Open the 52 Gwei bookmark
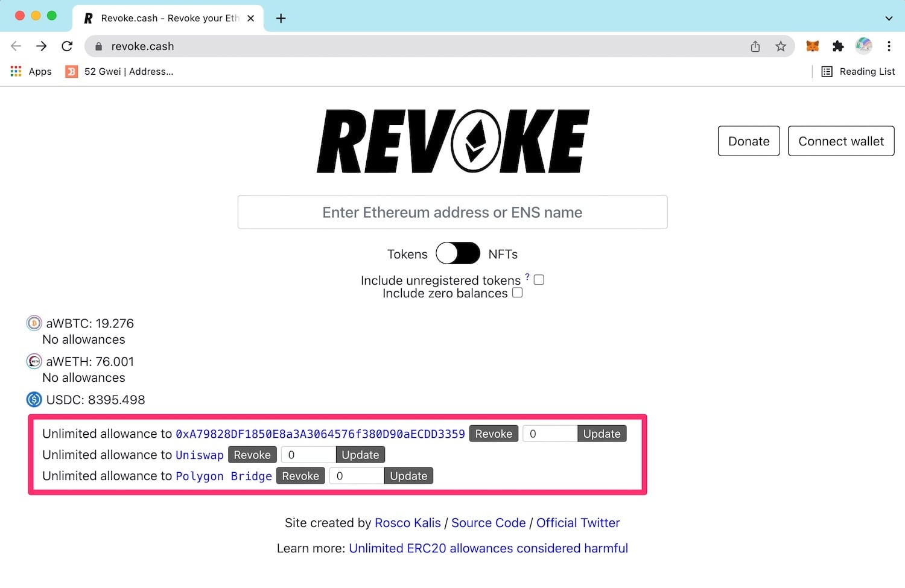Screen dimensions: 905x588 click(119, 71)
